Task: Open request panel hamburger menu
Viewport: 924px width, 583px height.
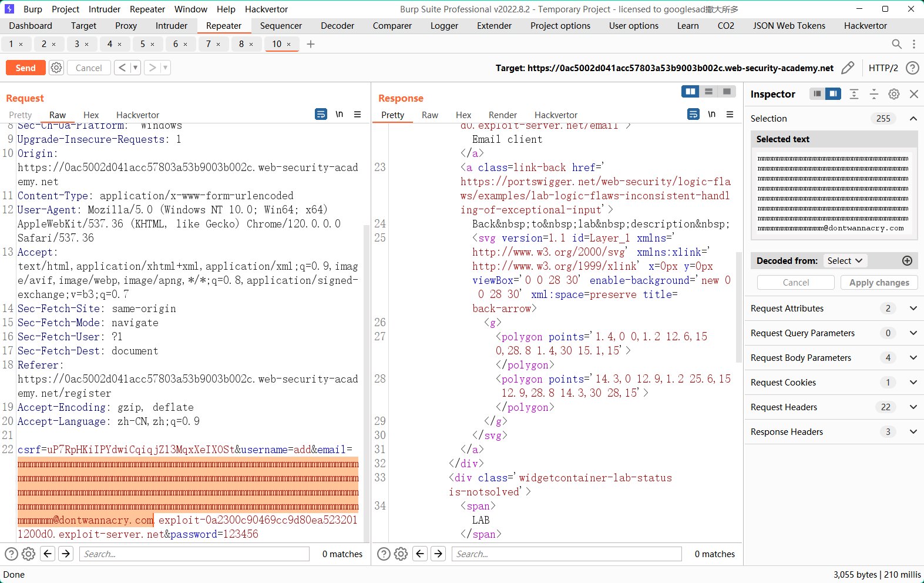Action: pos(358,114)
